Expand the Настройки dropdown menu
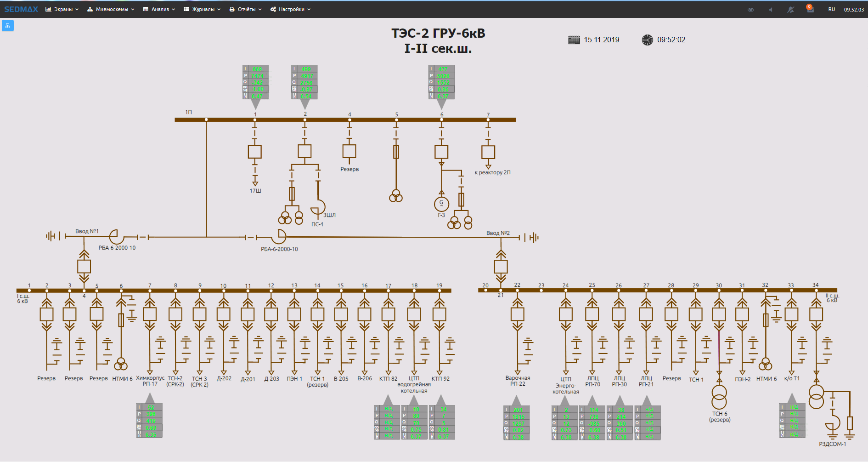 click(x=290, y=9)
